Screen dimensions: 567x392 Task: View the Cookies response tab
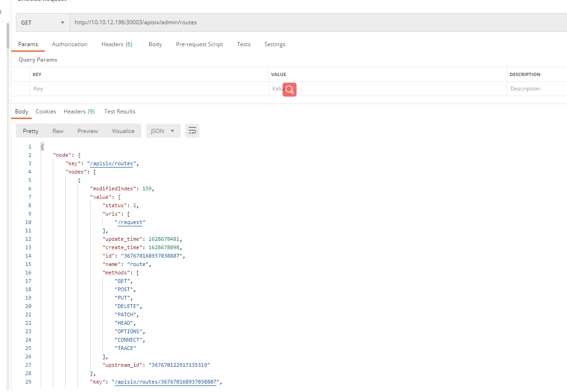[x=46, y=111]
